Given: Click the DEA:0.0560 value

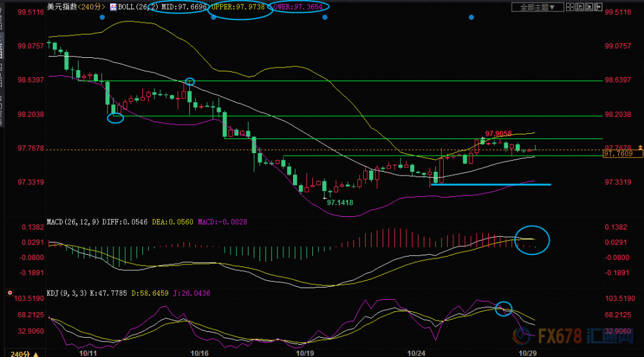Looking at the screenshot, I should 173,222.
